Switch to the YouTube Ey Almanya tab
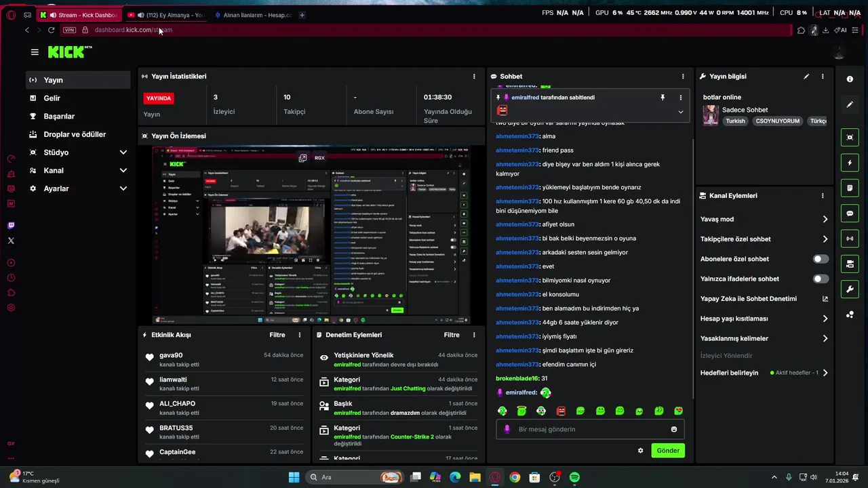Image resolution: width=868 pixels, height=488 pixels. point(166,15)
